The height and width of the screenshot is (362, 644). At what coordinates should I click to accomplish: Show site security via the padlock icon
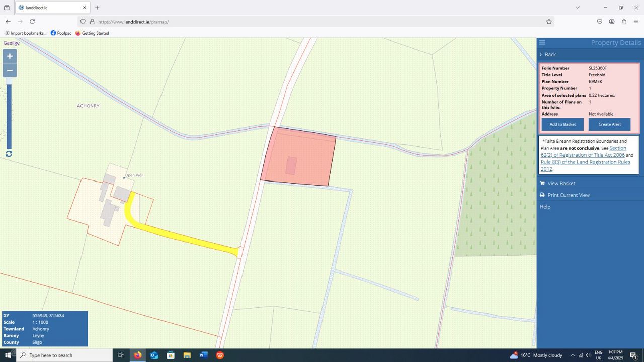pyautogui.click(x=92, y=22)
